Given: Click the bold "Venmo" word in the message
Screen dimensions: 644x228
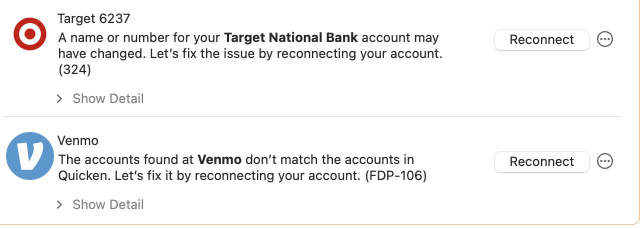Looking at the screenshot, I should (219, 160).
